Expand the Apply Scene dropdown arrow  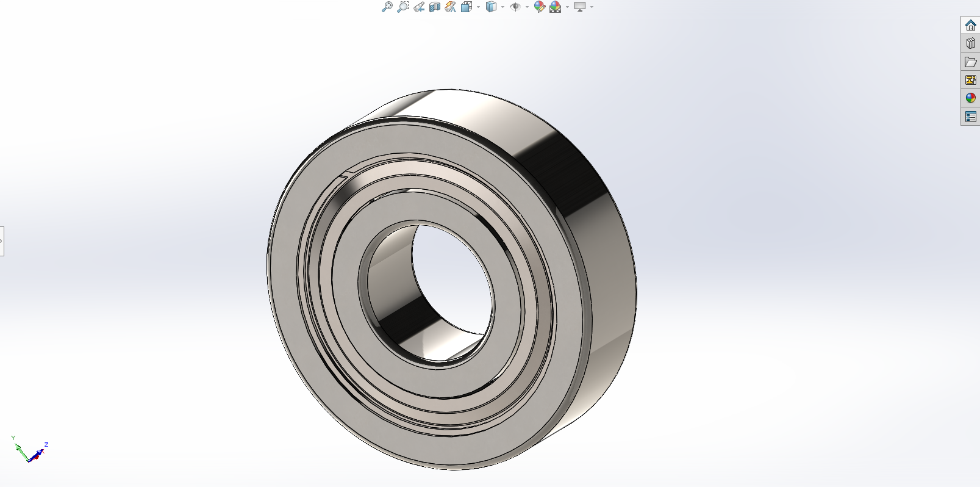(x=567, y=7)
